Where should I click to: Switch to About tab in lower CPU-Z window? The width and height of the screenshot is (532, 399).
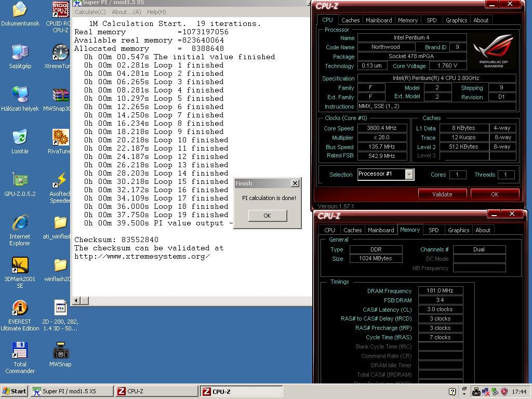483,230
